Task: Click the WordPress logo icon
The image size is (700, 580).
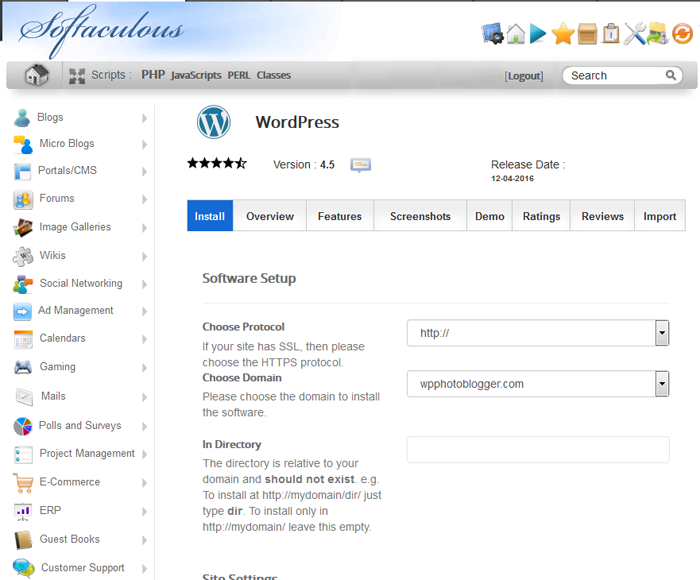Action: click(214, 122)
